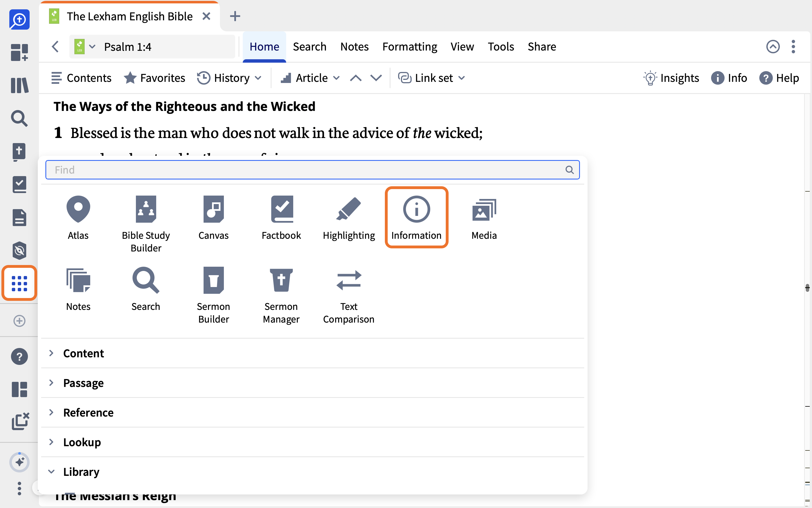Click the Info button
The image size is (812, 508).
[729, 78]
